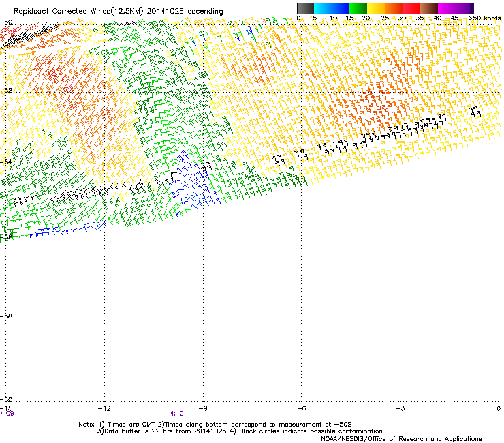Click the -60 latitude axis label
The width and height of the screenshot is (504, 443).
6,399
